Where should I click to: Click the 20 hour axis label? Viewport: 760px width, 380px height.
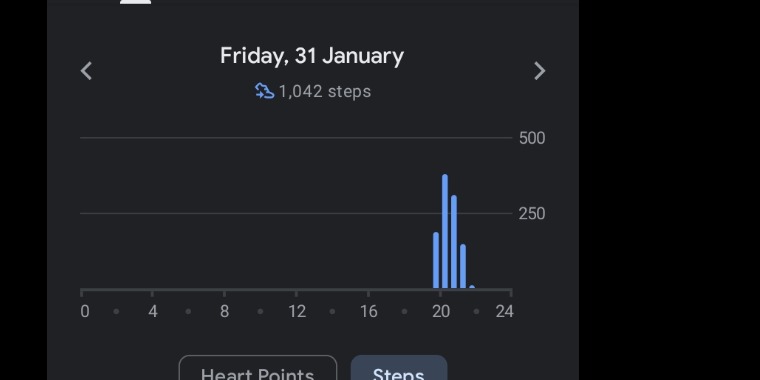coord(441,311)
